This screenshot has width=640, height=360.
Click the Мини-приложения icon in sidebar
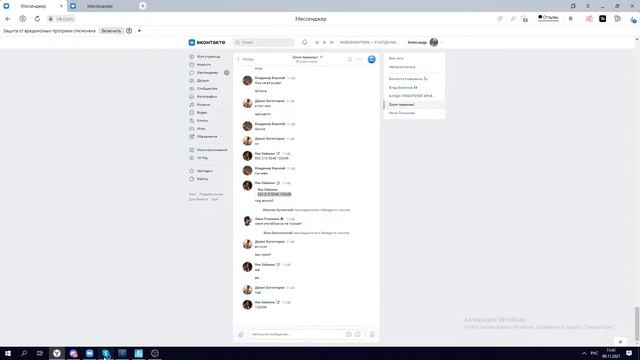(192, 150)
